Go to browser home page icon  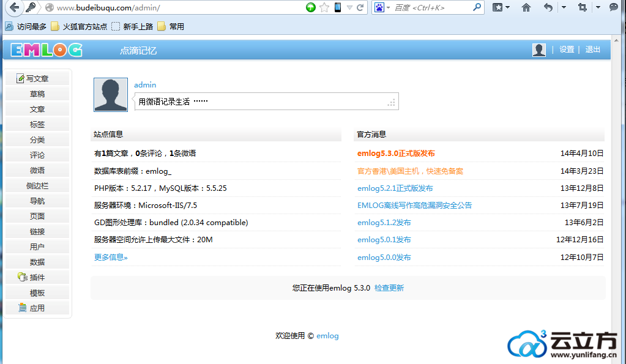[x=526, y=7]
